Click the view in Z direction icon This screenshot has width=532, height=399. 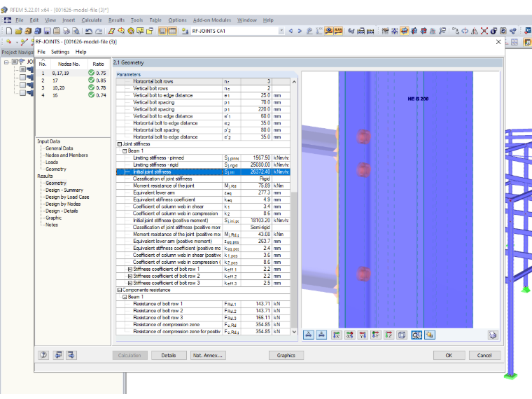tap(388, 335)
